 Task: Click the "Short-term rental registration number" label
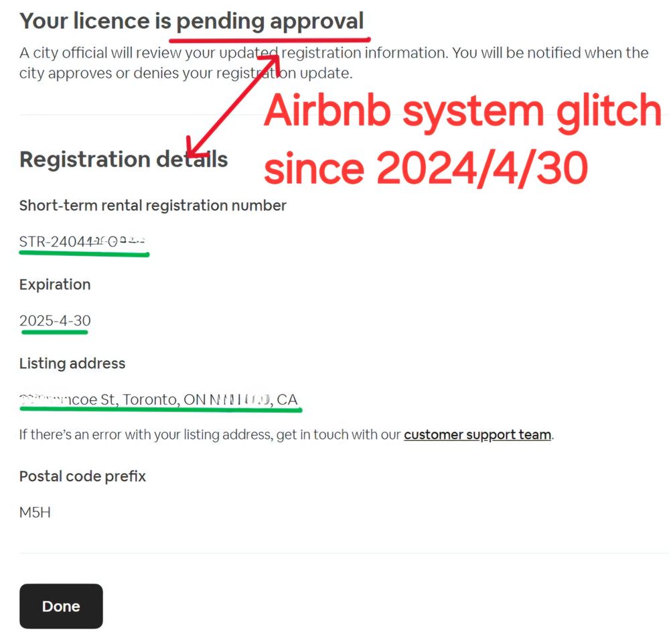pyautogui.click(x=153, y=206)
